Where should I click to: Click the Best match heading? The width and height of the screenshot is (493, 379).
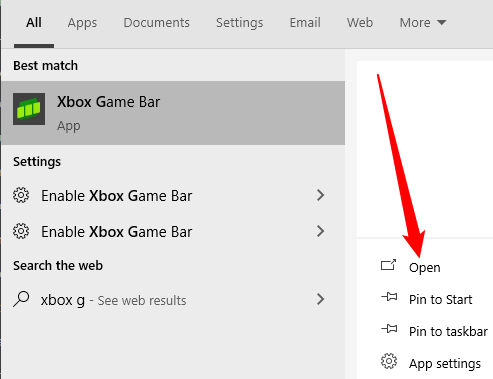click(46, 66)
